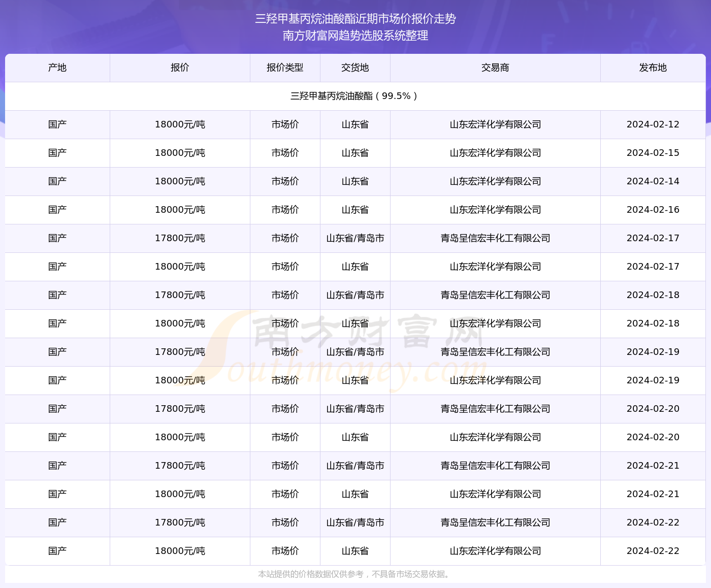Viewport: 711px width, 588px height.
Task: Select the date cell 2024-02-12
Action: (653, 124)
